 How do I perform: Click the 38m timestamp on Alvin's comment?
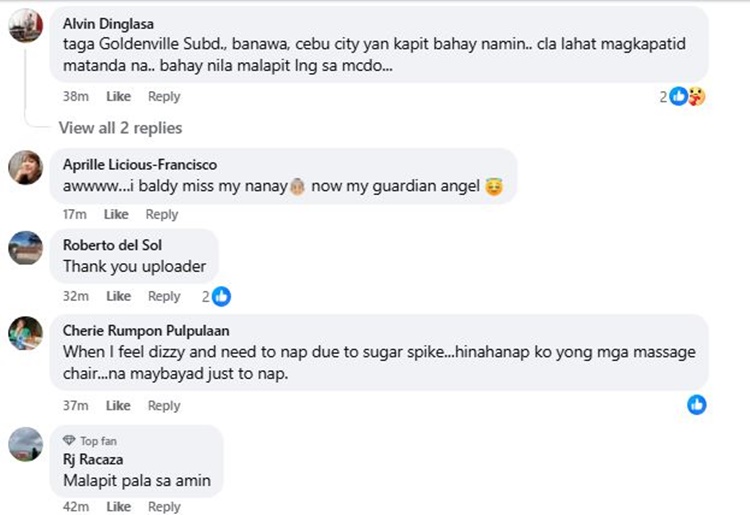click(x=76, y=97)
